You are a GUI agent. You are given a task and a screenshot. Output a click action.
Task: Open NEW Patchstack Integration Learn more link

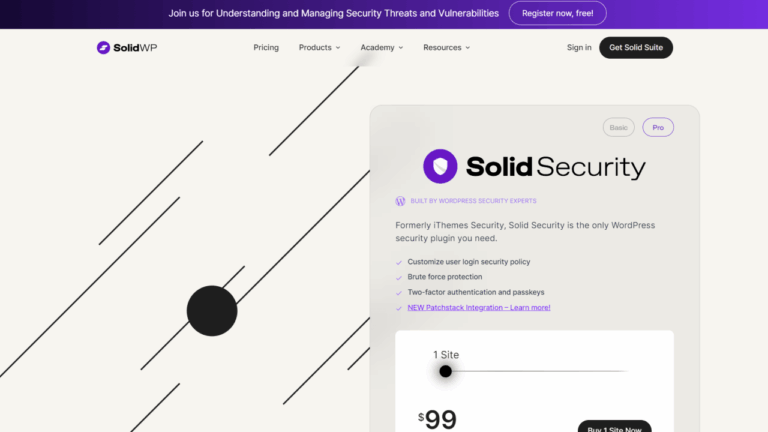pyautogui.click(x=479, y=307)
